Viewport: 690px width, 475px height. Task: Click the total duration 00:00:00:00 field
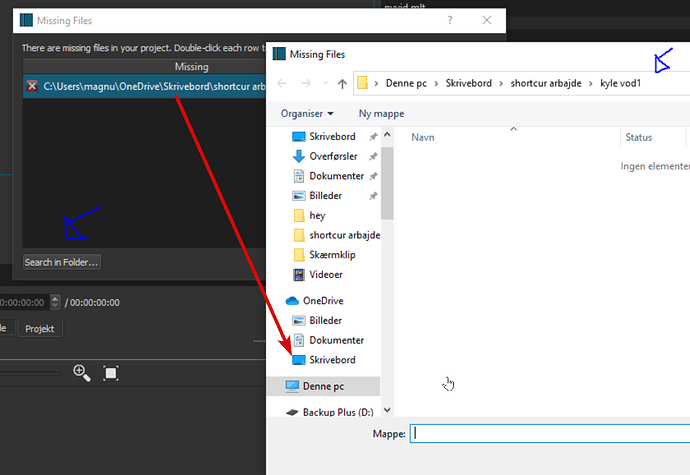click(95, 303)
